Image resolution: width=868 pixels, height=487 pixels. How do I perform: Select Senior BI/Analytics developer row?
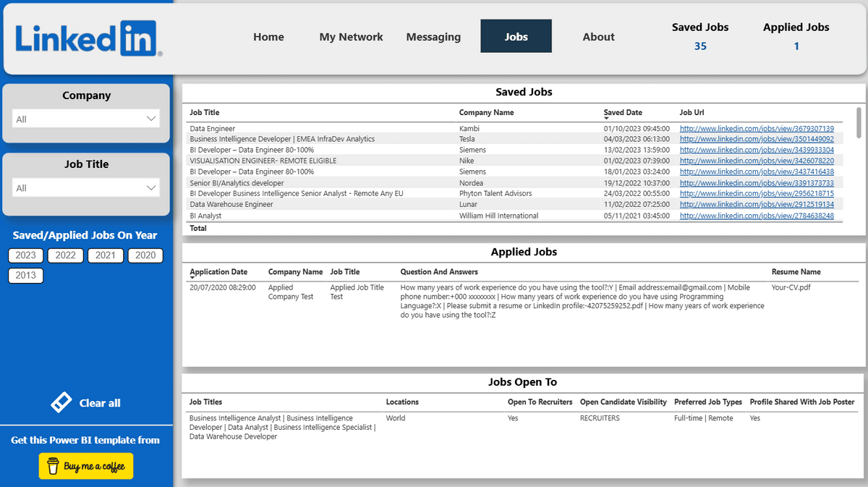[x=516, y=183]
